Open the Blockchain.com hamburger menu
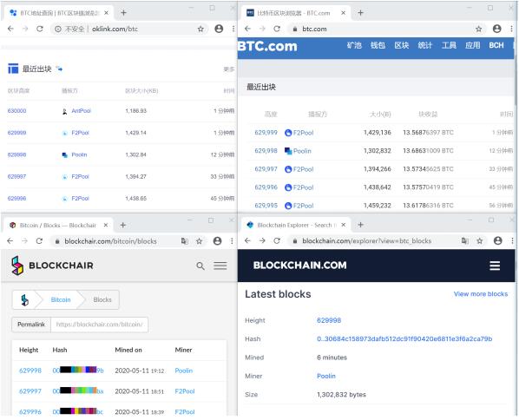This screenshot has height=420, width=519. pyautogui.click(x=495, y=266)
